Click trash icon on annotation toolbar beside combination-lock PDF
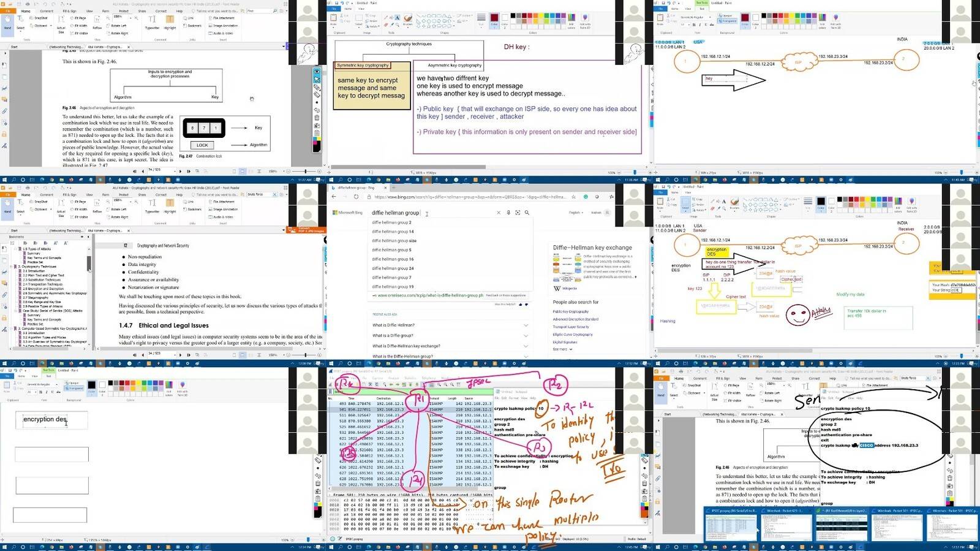This screenshot has height=551, width=980. 317,118
